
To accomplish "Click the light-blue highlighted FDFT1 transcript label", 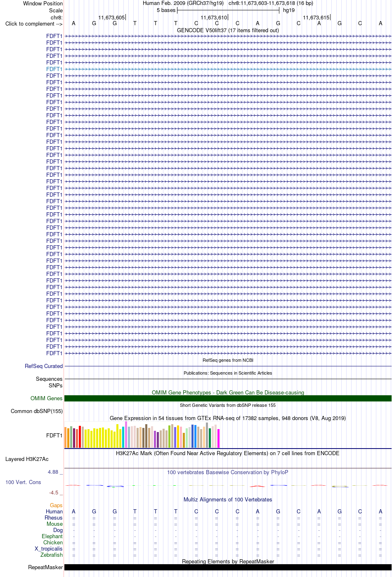I will pyautogui.click(x=54, y=69).
